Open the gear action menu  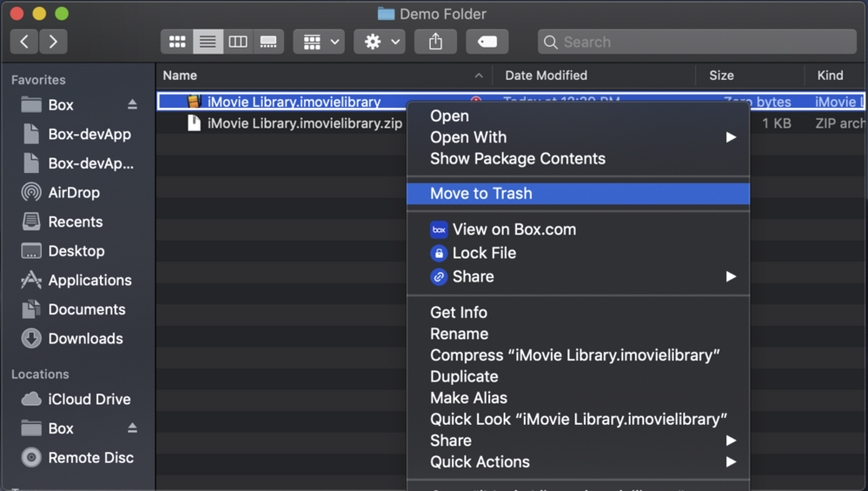(380, 42)
